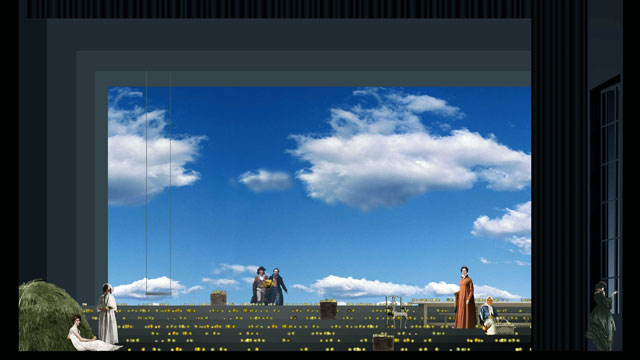Image resolution: width=640 pixels, height=360 pixels.
Task: Click the apple basket left of the two men
Action: (x=218, y=298)
